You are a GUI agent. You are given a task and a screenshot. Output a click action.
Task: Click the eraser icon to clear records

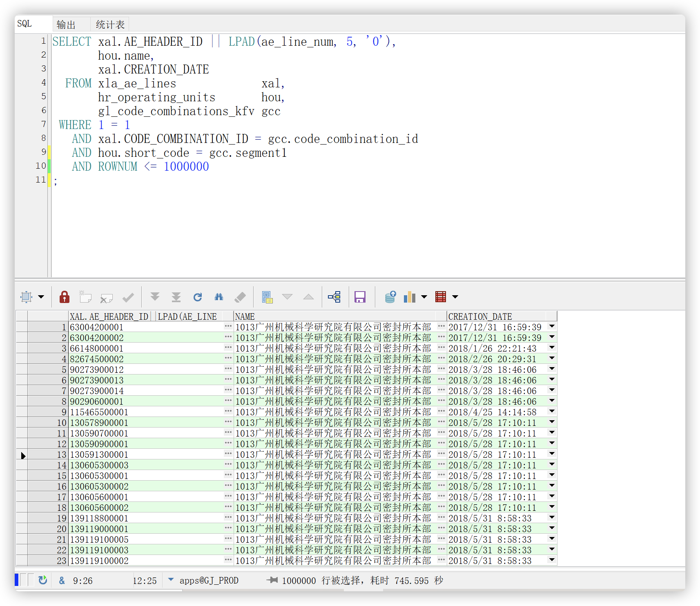240,297
